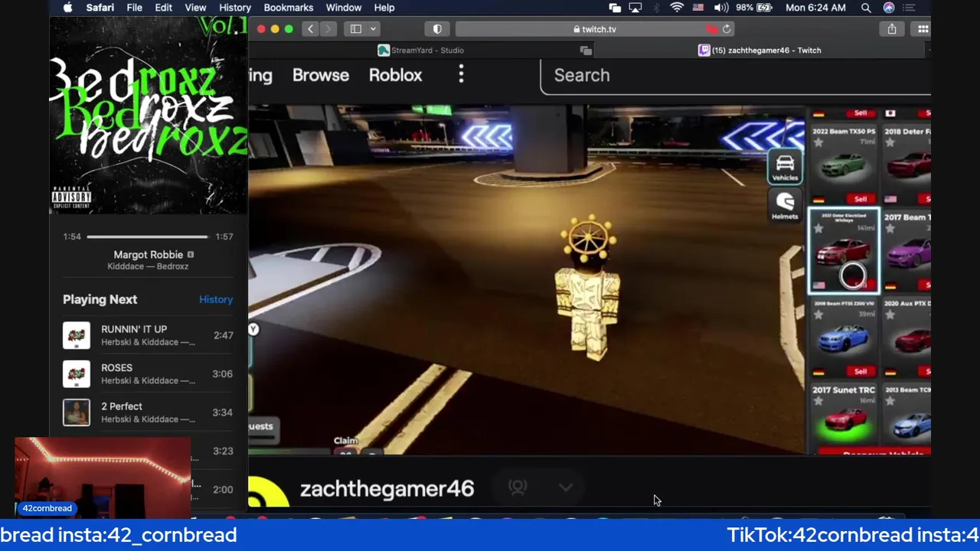Open screen mirroring windows icon in menu bar

pos(615,8)
